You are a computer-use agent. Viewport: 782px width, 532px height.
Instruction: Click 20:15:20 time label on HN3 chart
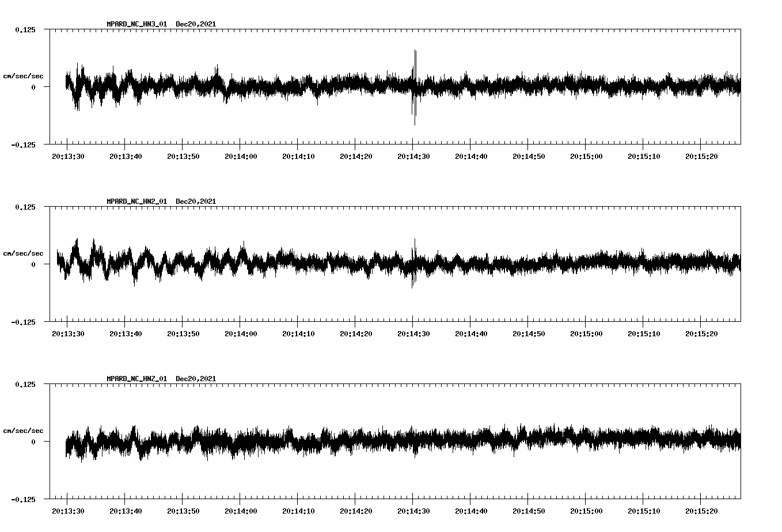pos(701,156)
